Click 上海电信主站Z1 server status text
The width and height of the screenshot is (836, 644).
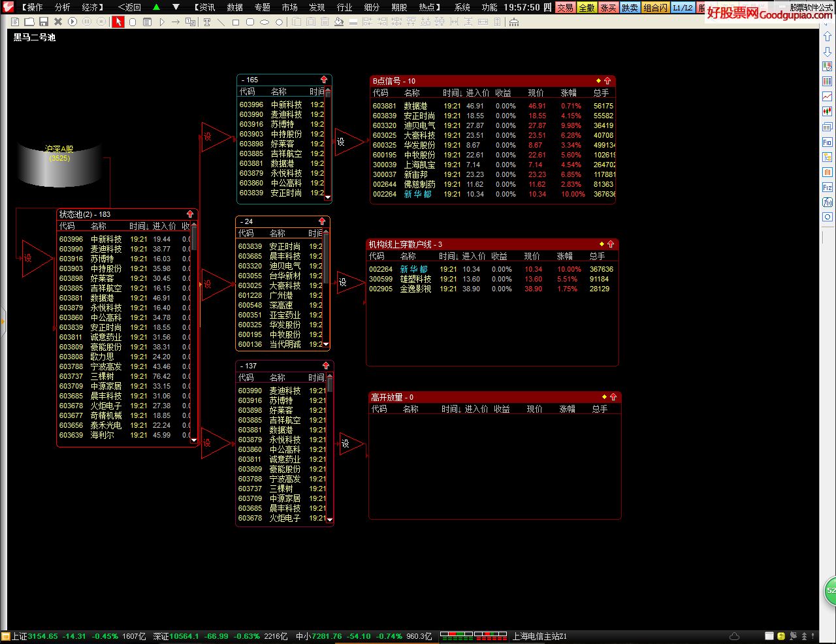pyautogui.click(x=539, y=636)
